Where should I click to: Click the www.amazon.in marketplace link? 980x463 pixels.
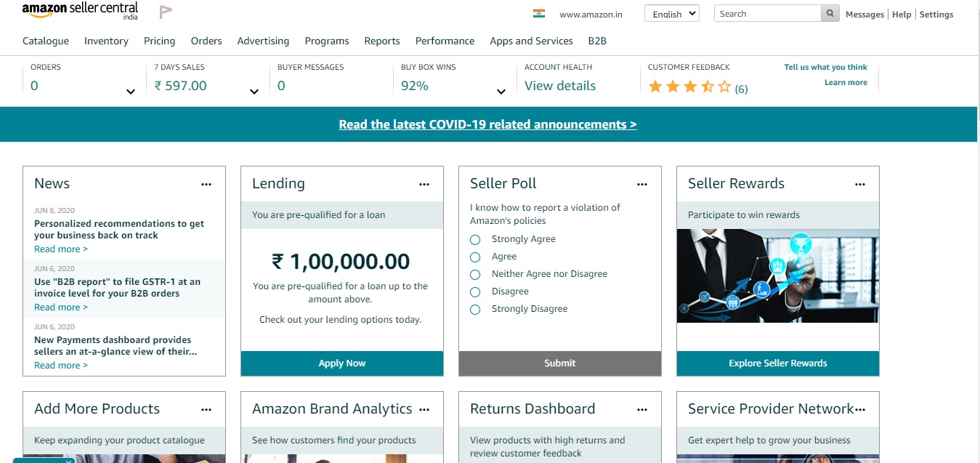[589, 15]
